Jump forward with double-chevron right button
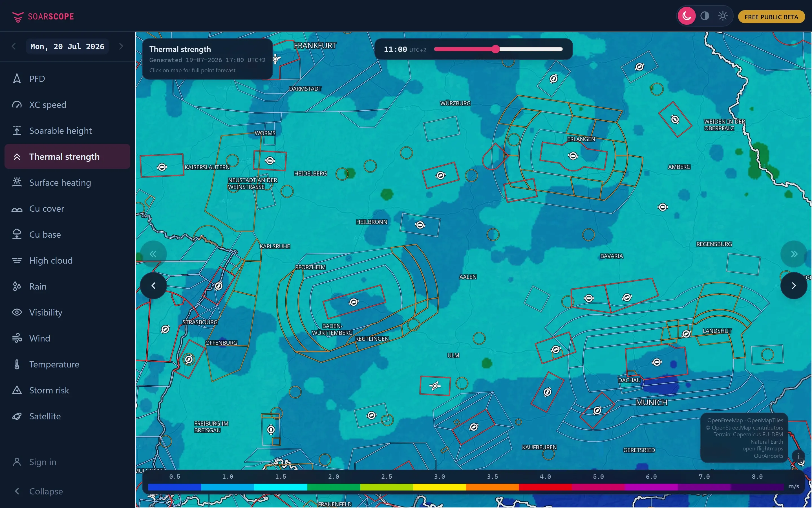The height and width of the screenshot is (508, 812). click(794, 254)
